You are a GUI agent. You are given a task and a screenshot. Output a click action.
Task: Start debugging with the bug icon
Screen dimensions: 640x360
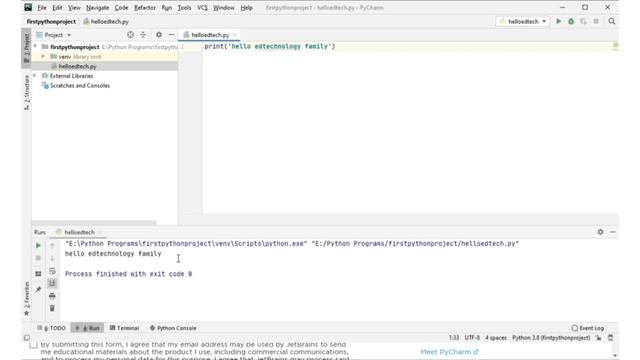tap(571, 21)
